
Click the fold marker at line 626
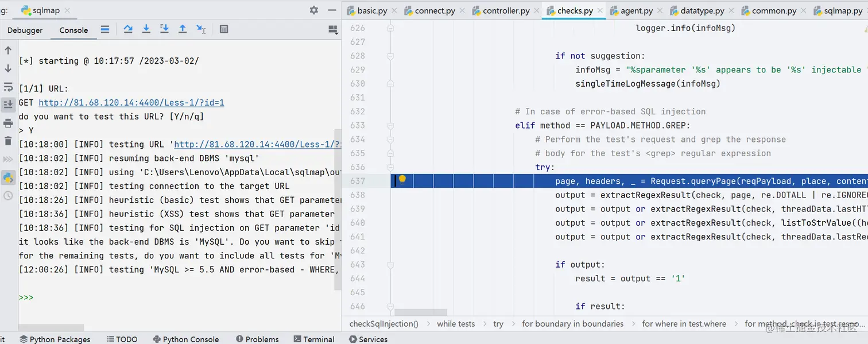pos(390,28)
